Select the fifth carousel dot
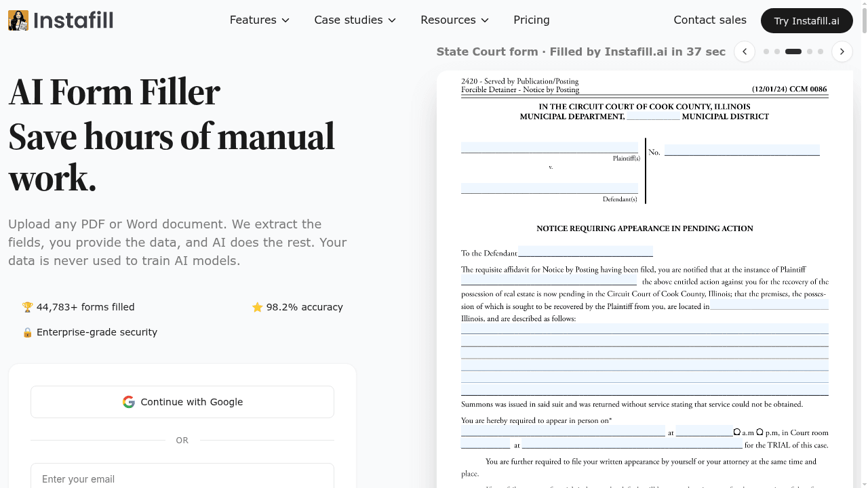Viewport: 868px width, 488px height. [821, 52]
